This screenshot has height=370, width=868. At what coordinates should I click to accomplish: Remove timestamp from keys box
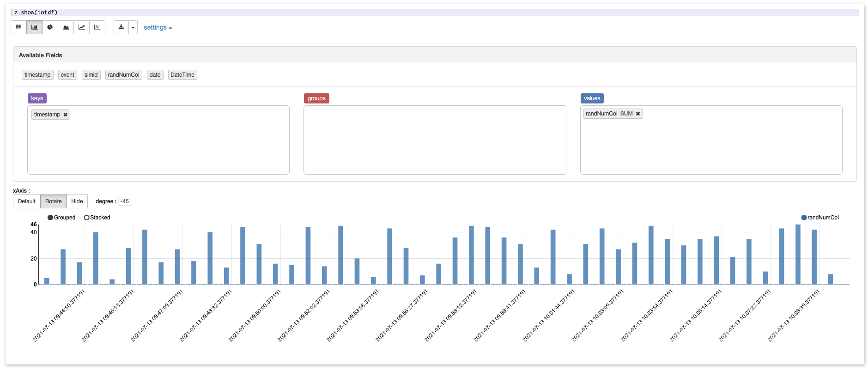tap(66, 115)
